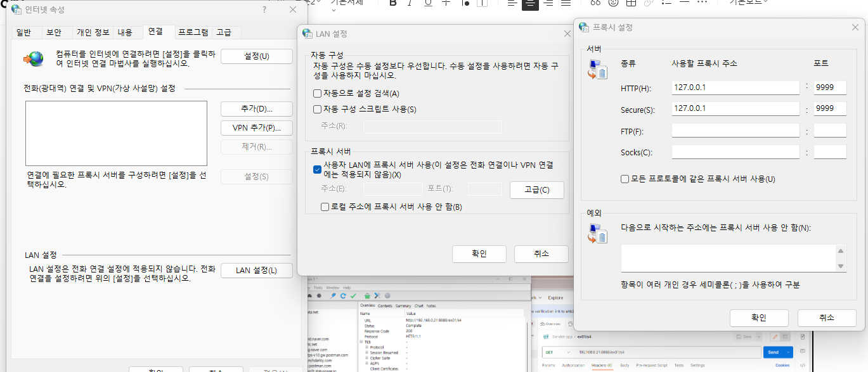This screenshot has height=372, width=868.
Task: Click the Cookies link in Postman
Action: [782, 366]
